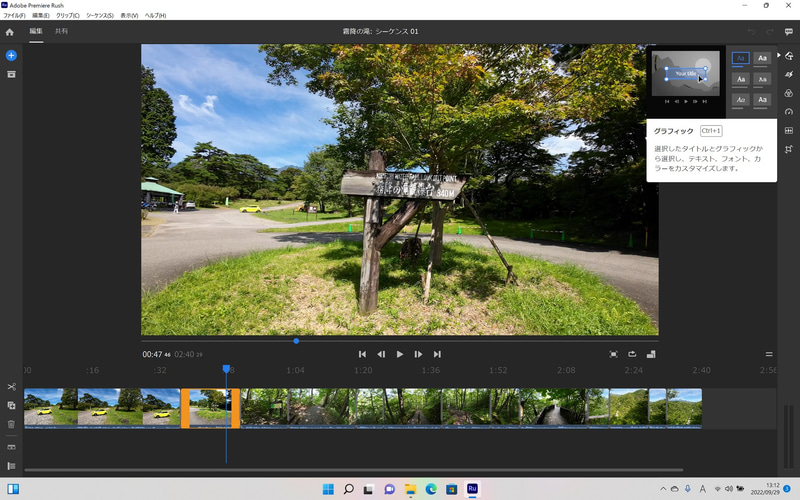The height and width of the screenshot is (500, 800).
Task: Click the expand audio clips icon
Action: [11, 447]
